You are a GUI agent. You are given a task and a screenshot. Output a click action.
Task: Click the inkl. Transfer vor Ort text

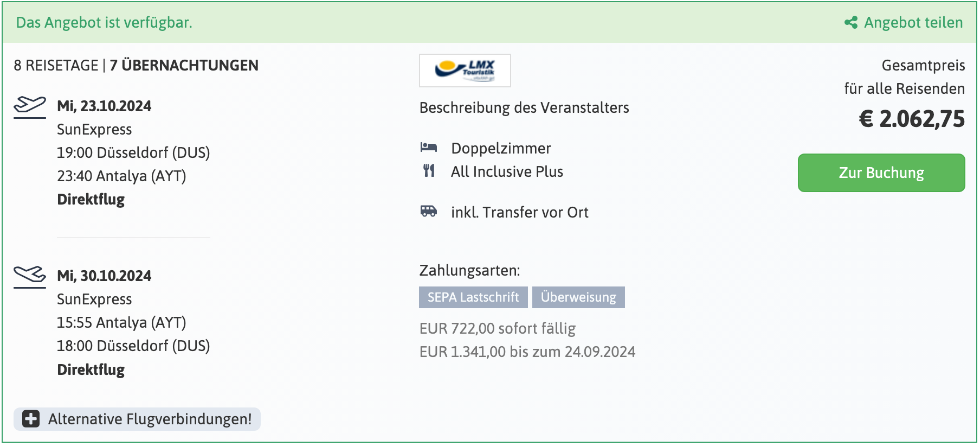[x=519, y=212]
